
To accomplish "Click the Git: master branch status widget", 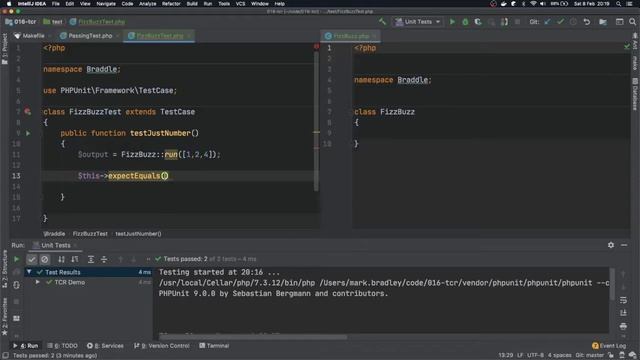I will coord(589,356).
